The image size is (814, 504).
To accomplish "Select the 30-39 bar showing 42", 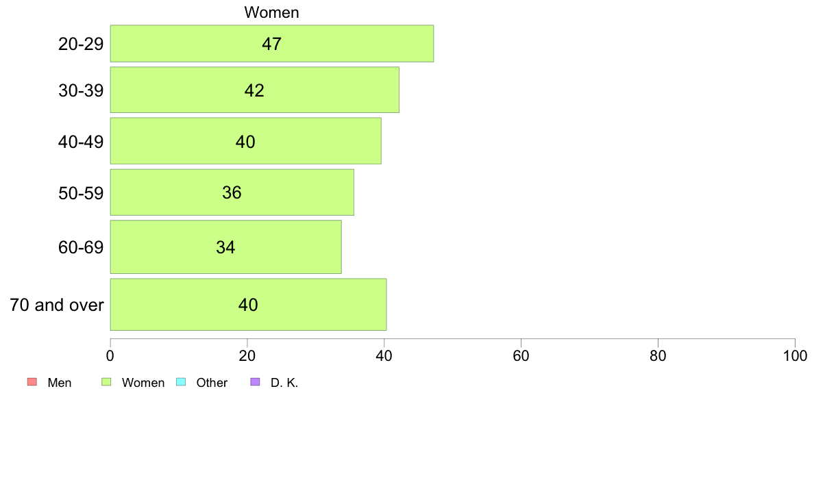I will (x=254, y=90).
